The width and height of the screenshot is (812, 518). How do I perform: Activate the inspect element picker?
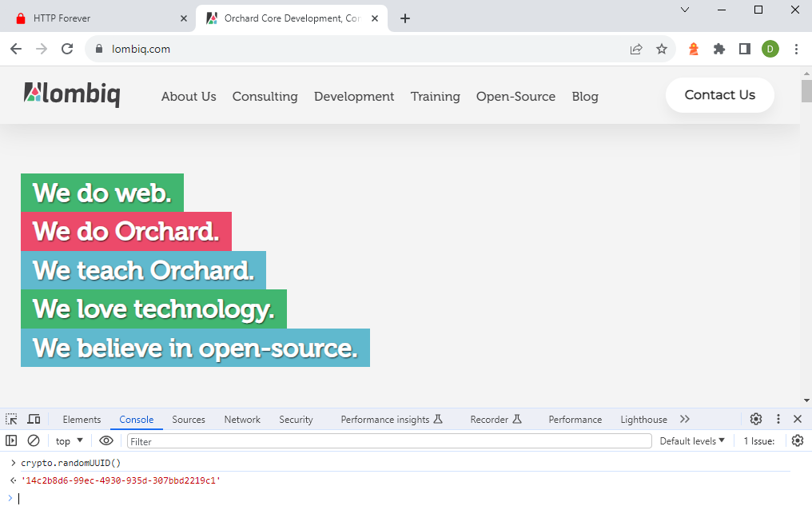11,419
